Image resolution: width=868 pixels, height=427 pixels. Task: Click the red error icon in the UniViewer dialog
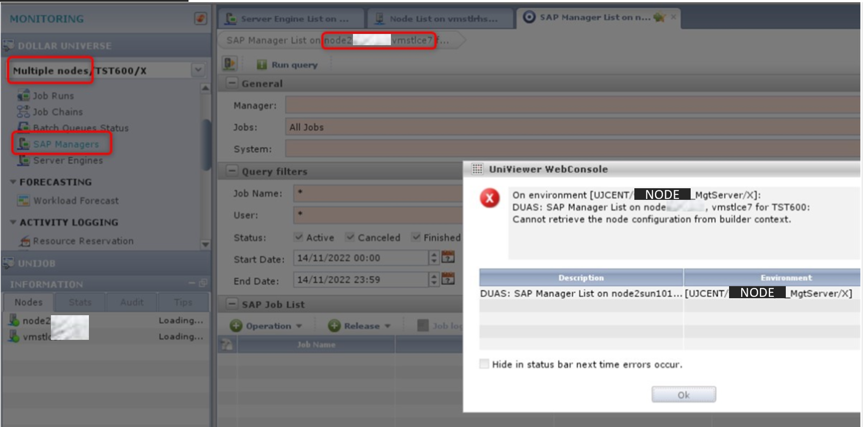[490, 198]
